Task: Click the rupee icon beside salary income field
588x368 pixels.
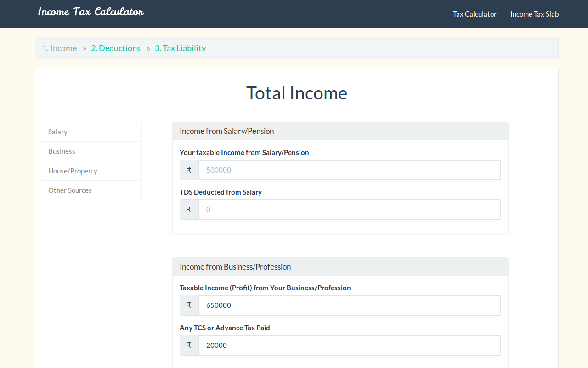Action: [x=189, y=170]
